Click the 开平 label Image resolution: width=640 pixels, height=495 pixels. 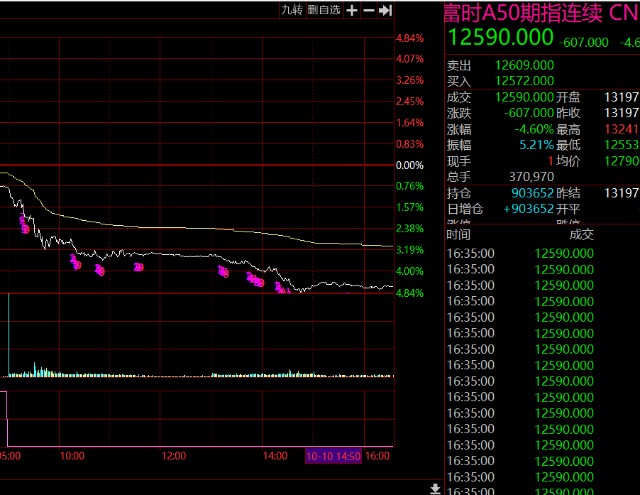[568, 209]
